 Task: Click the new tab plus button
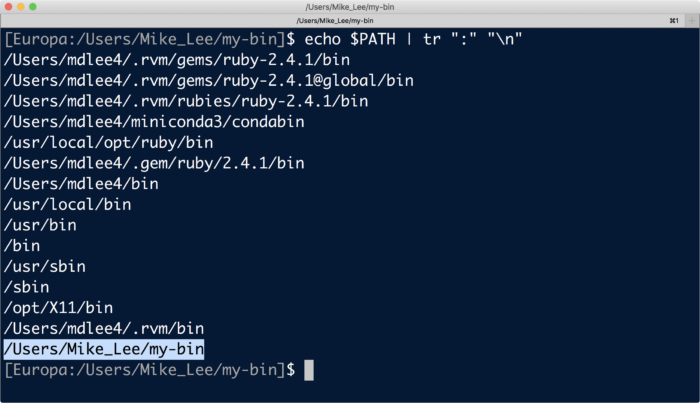(x=692, y=21)
